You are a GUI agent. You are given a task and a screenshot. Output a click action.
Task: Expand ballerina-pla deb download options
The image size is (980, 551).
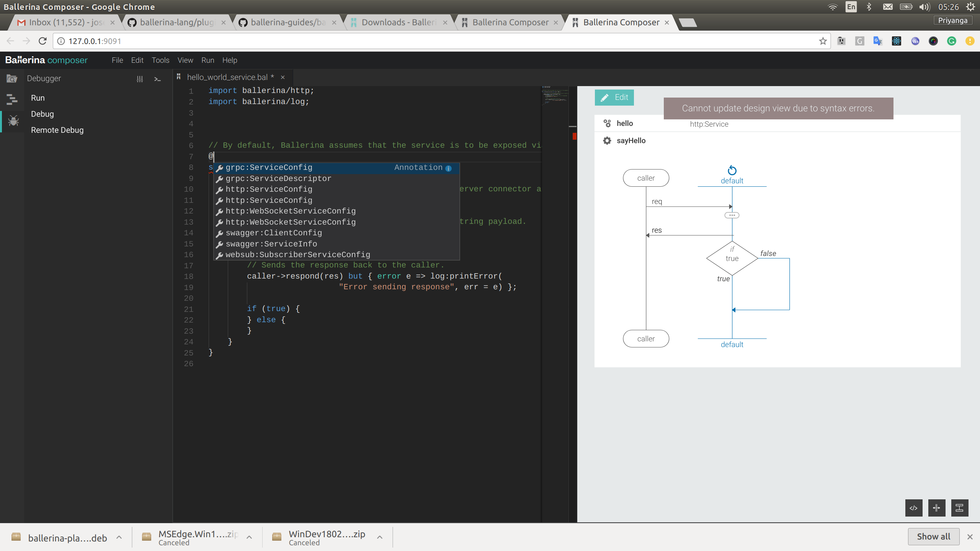119,537
